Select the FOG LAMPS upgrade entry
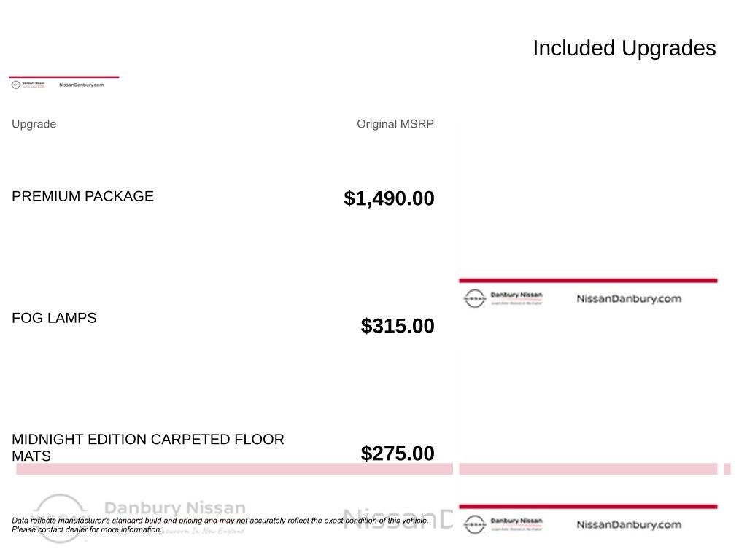747x560 pixels. (x=54, y=318)
